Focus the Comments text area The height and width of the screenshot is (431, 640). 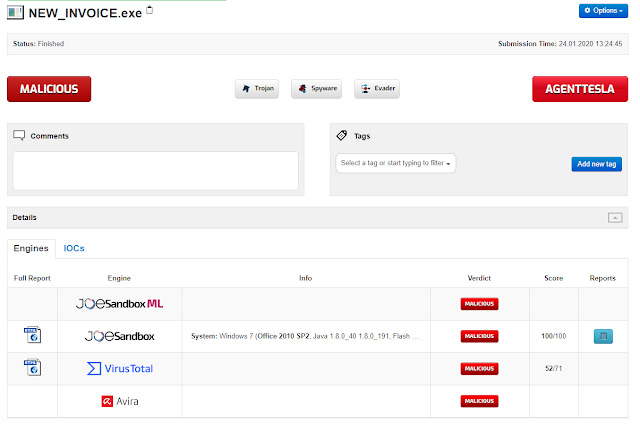[156, 171]
